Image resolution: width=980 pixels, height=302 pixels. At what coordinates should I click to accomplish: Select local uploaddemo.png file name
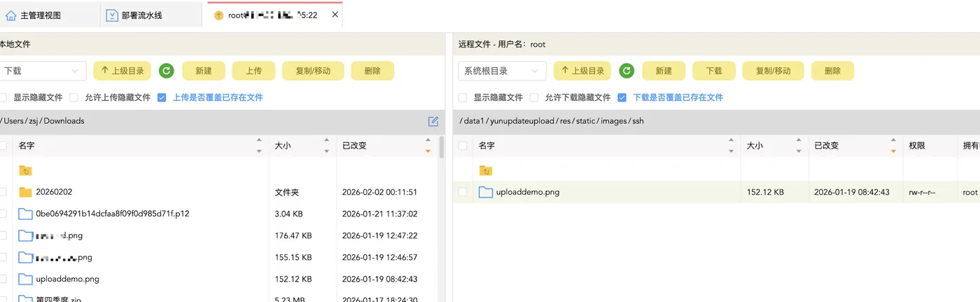[x=67, y=279]
